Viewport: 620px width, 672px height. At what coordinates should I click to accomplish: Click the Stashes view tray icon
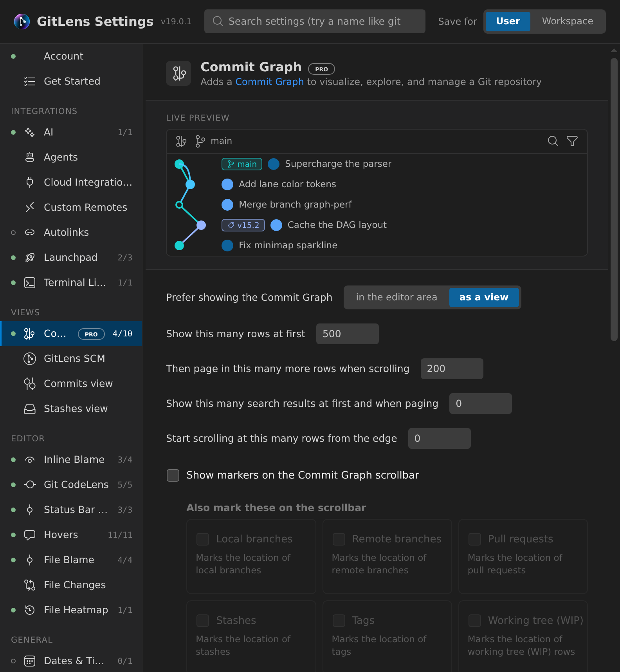pyautogui.click(x=30, y=409)
